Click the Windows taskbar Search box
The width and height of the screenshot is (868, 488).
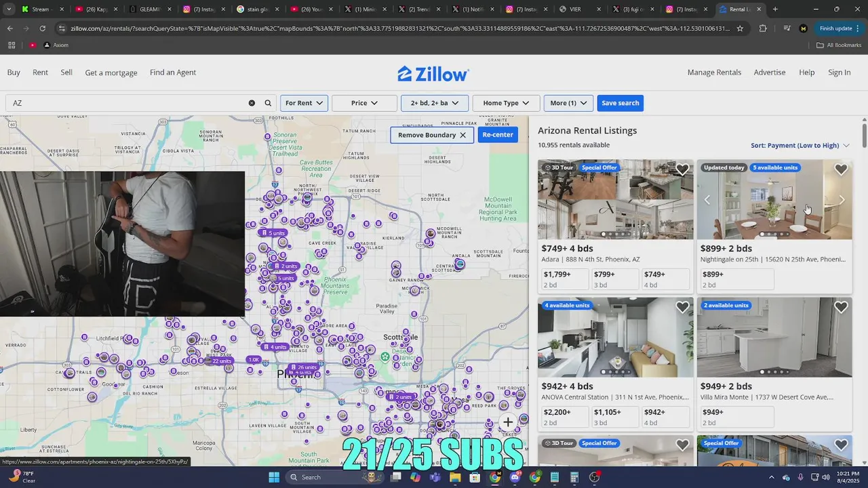pos(335,477)
